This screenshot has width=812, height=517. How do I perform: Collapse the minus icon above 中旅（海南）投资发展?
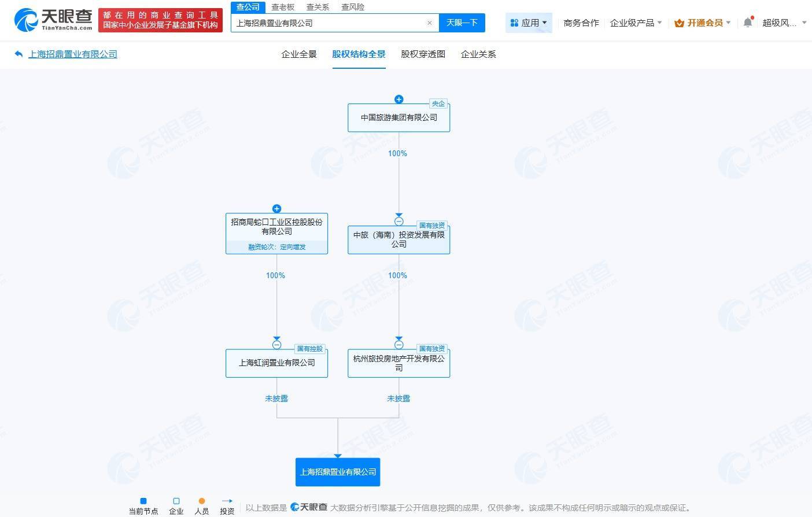click(398, 221)
